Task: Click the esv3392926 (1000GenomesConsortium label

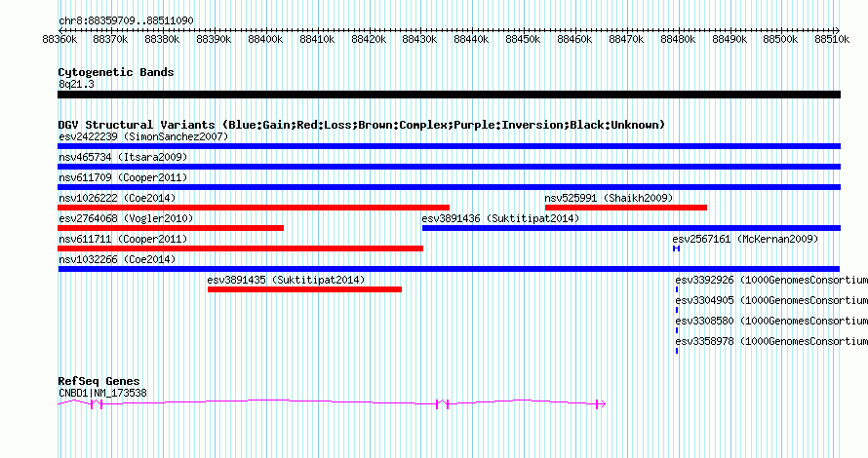Action: coord(771,280)
